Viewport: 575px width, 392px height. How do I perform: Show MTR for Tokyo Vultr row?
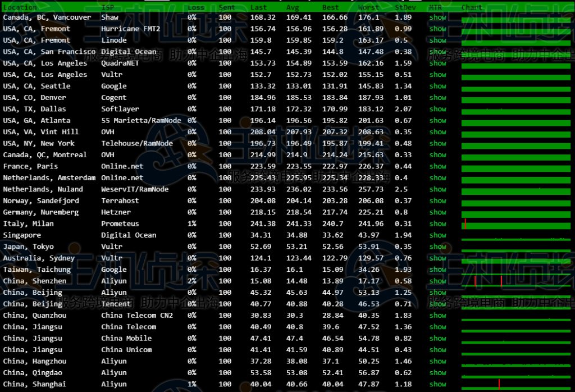point(438,247)
